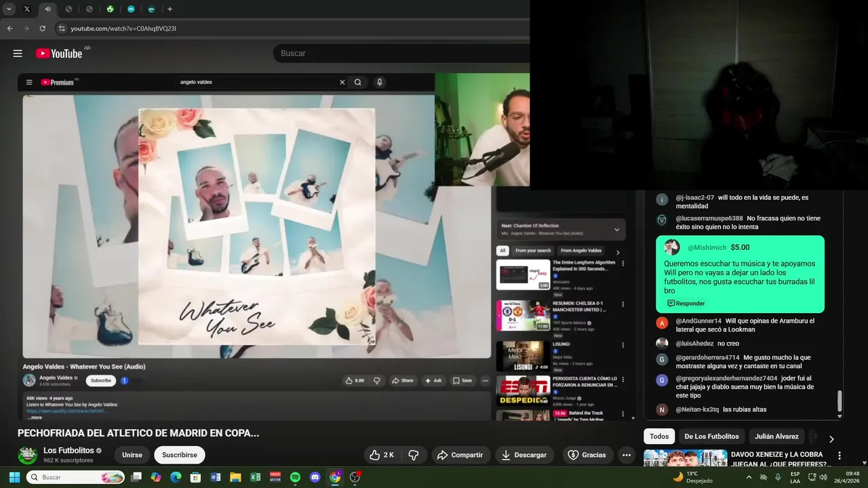This screenshot has width=868, height=488.
Task: Open Excel from the taskbar
Action: click(255, 477)
